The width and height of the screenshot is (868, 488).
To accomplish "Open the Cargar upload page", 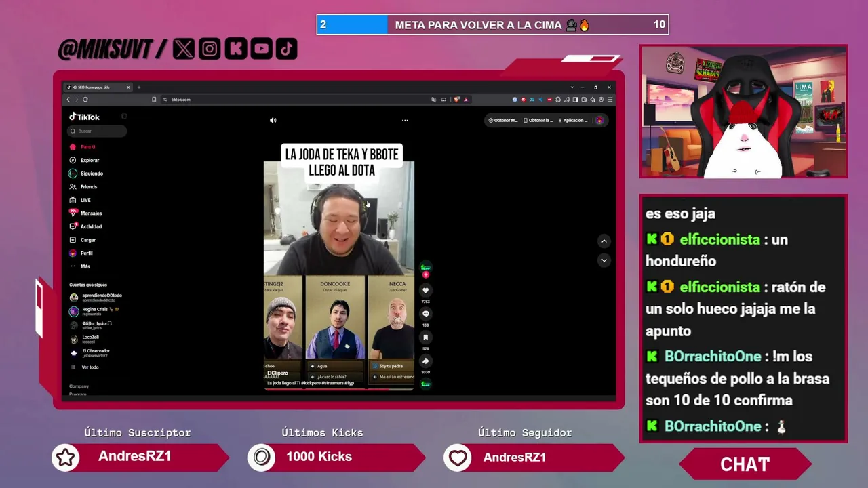I will [x=83, y=240].
